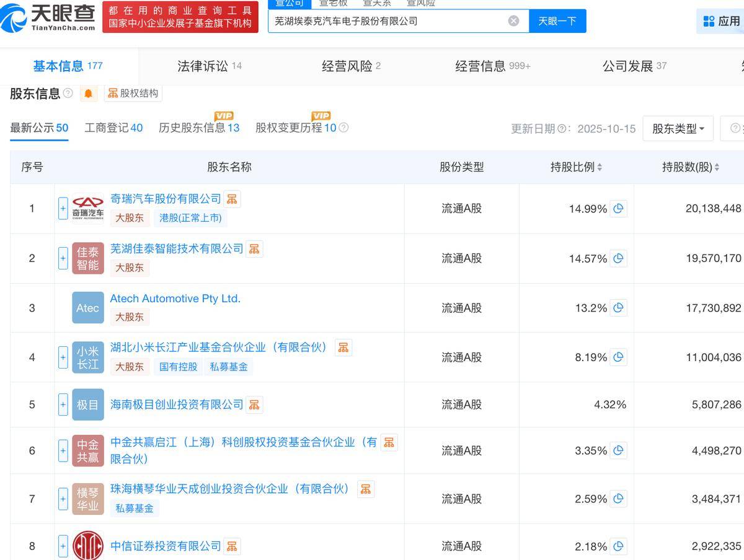744x560 pixels.
Task: Open the 股东类型 dropdown
Action: click(x=678, y=129)
